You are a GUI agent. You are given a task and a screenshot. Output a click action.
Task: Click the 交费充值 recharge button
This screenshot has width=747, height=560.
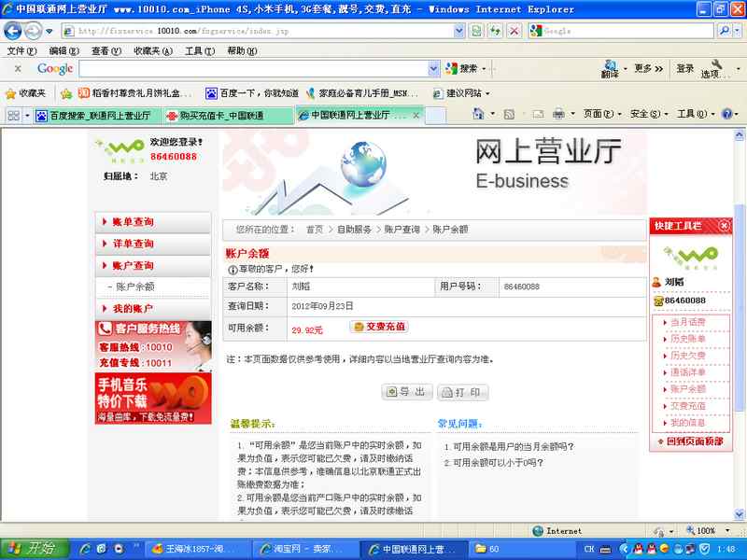point(379,327)
